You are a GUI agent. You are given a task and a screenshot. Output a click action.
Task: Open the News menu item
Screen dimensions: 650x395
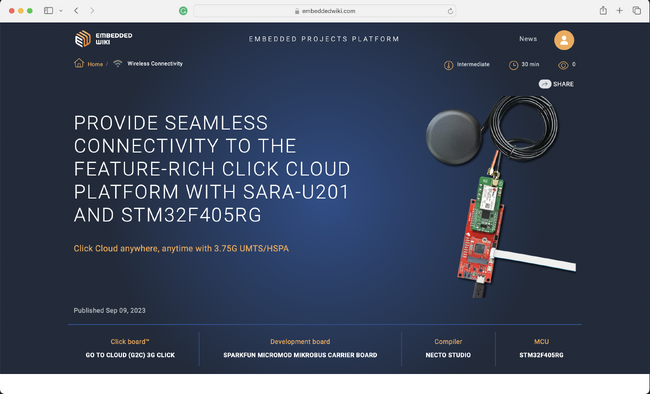[528, 39]
